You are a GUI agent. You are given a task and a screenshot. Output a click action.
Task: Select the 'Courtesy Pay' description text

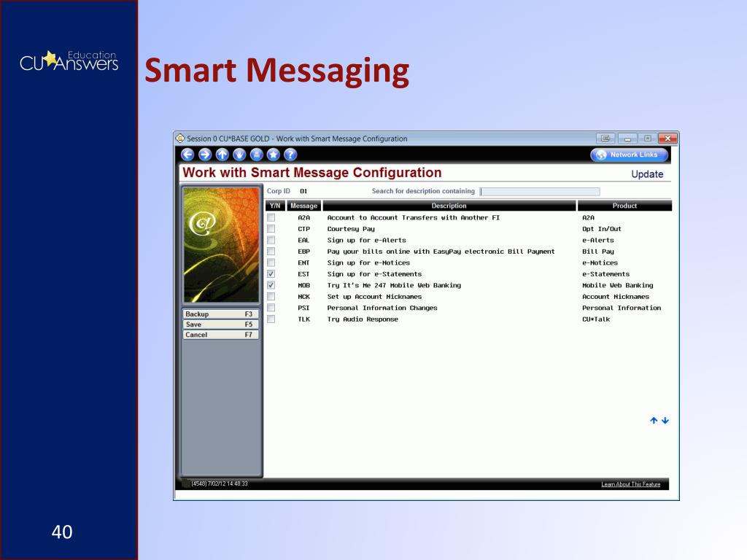click(351, 229)
